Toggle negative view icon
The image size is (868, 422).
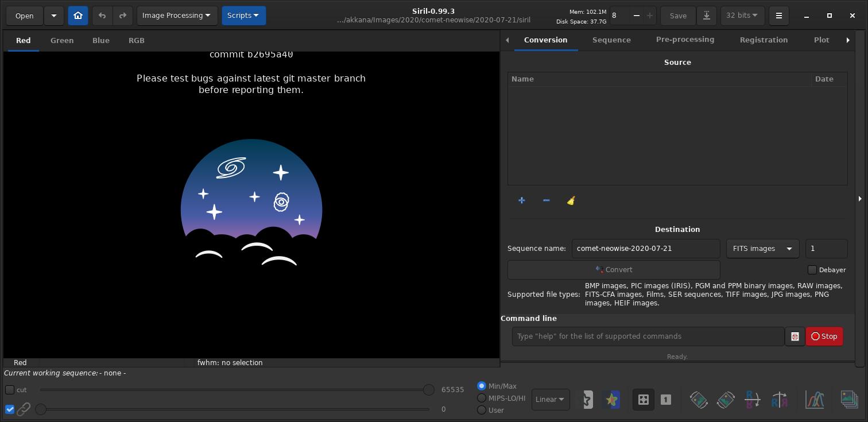click(586, 400)
